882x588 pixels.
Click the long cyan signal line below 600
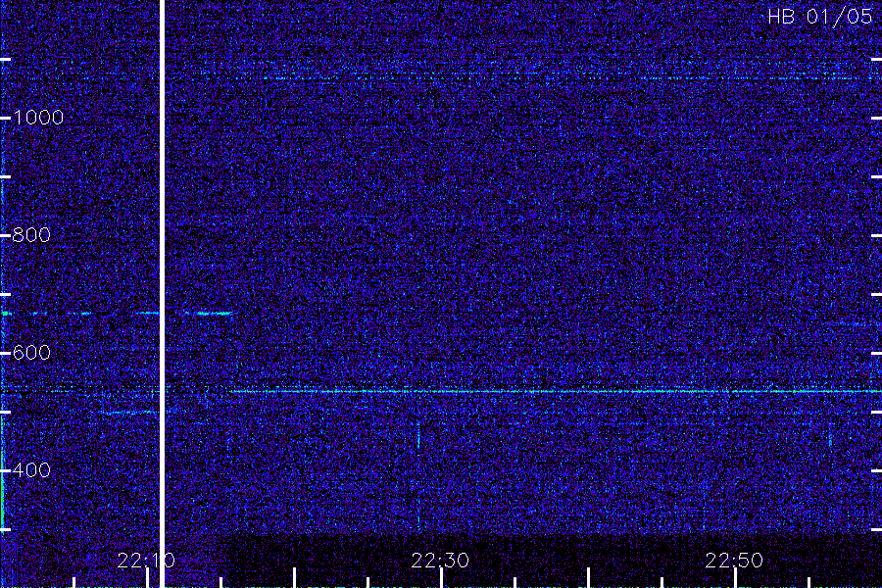pyautogui.click(x=556, y=391)
